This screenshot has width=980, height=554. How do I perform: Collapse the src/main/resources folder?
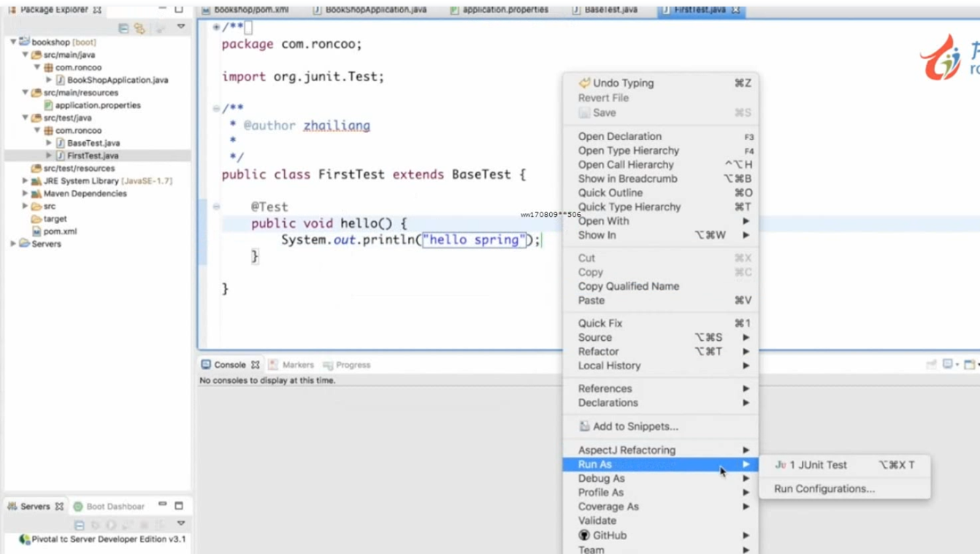click(x=25, y=93)
